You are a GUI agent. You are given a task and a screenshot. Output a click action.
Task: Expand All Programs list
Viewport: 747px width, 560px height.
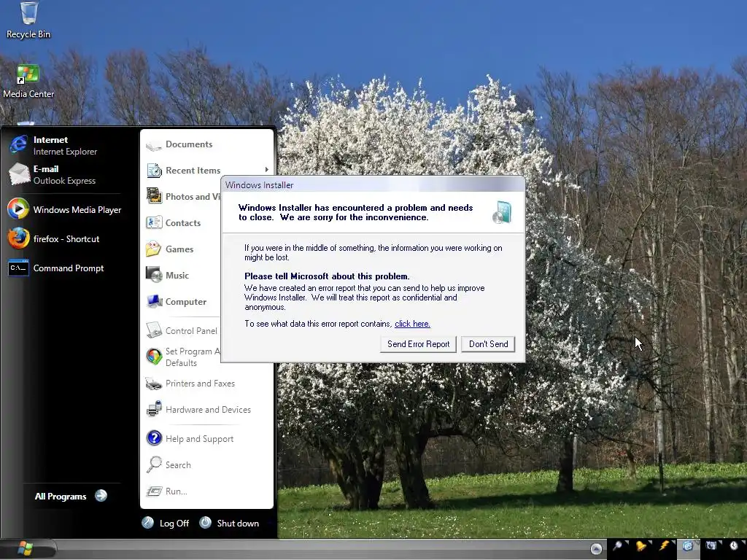(71, 496)
